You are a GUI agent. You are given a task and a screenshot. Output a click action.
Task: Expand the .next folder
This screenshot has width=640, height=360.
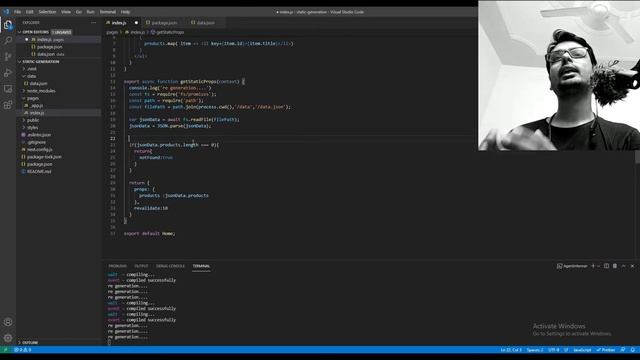[32, 69]
